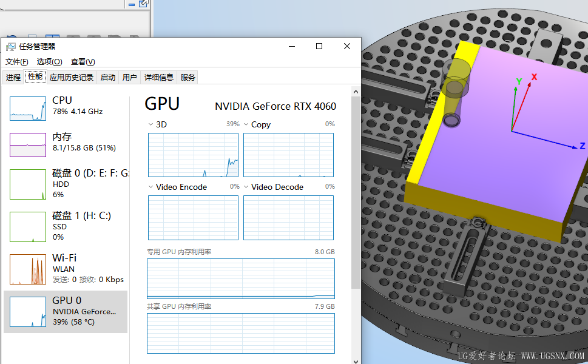Select the 磁盘 0 HDD graph thumbnail
The image size is (588, 364).
click(28, 184)
